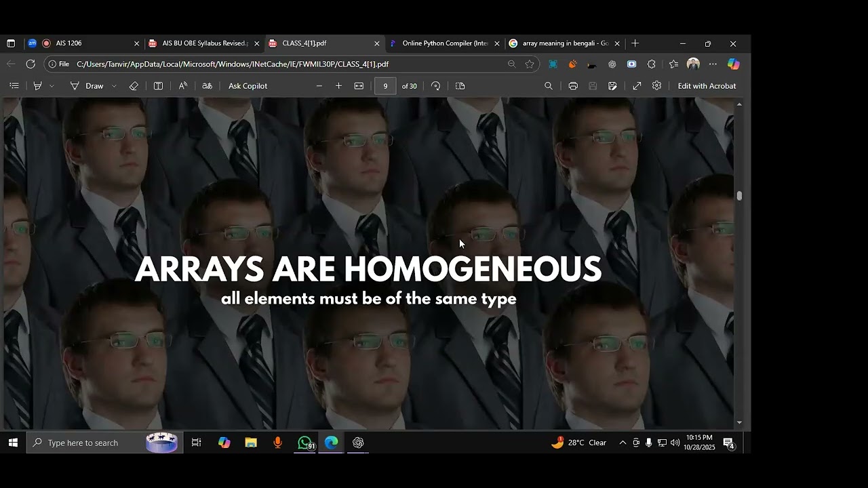The image size is (868, 488).
Task: Open the address bar zoom indicator
Action: (512, 64)
